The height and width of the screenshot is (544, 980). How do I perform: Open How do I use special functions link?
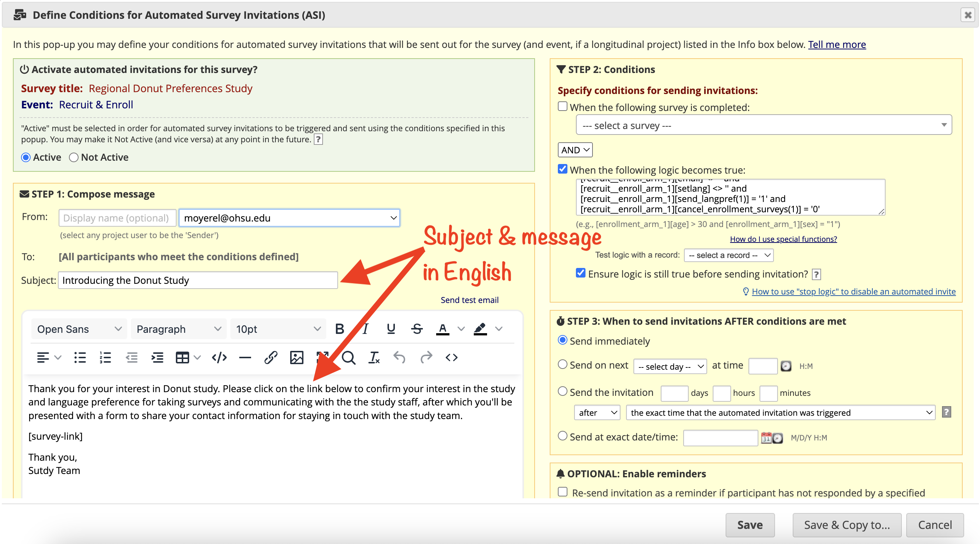783,239
